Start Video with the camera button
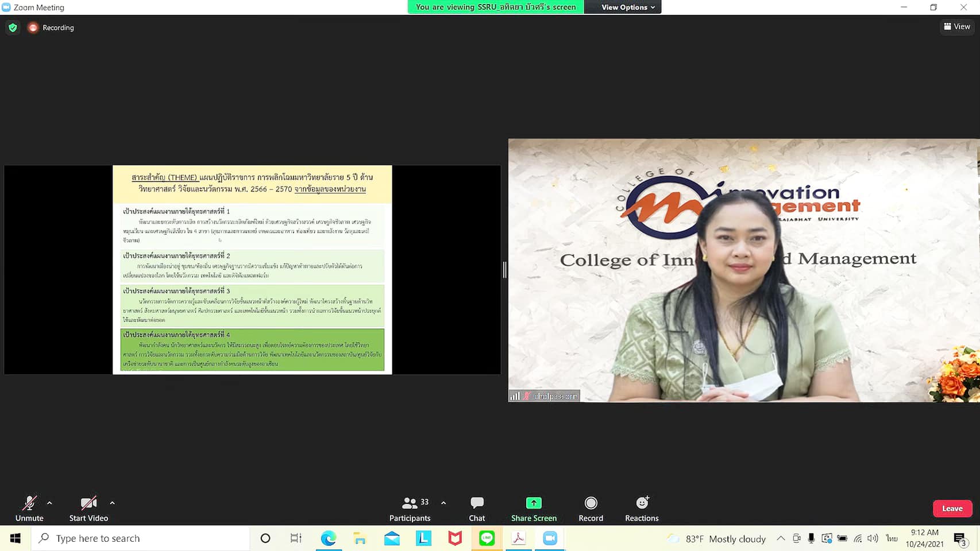This screenshot has width=980, height=551. 88,509
